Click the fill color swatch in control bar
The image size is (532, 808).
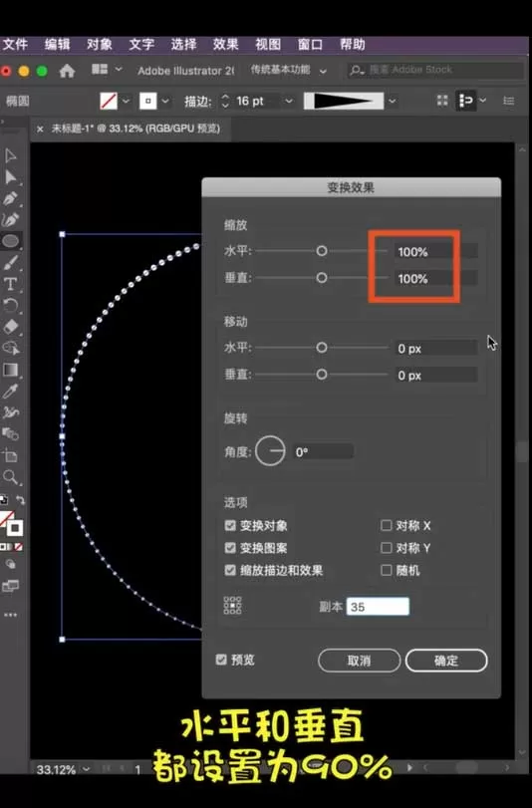point(109,101)
